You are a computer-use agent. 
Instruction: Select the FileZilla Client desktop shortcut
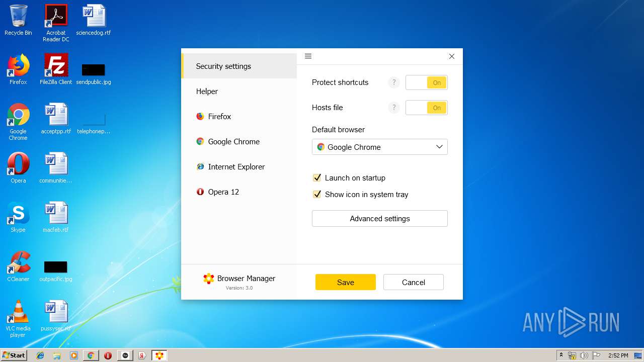pyautogui.click(x=56, y=69)
